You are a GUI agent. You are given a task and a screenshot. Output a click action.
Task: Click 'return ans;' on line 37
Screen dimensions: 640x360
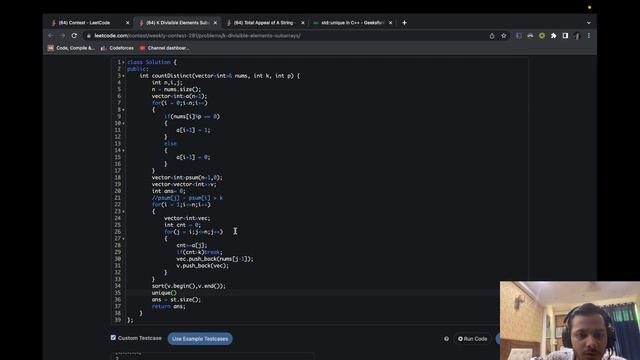point(169,306)
